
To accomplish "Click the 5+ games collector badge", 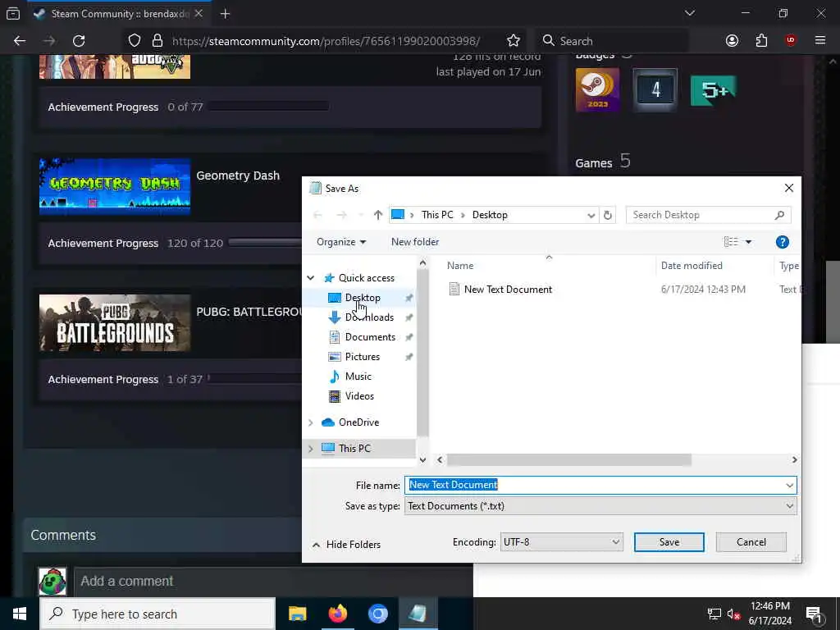I will pyautogui.click(x=713, y=90).
